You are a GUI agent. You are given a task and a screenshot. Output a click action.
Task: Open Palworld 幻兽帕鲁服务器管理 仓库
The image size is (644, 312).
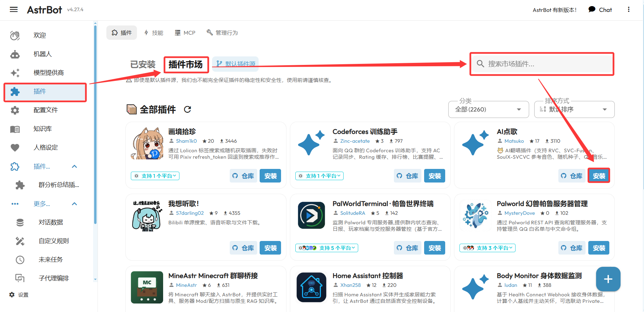coord(572,248)
